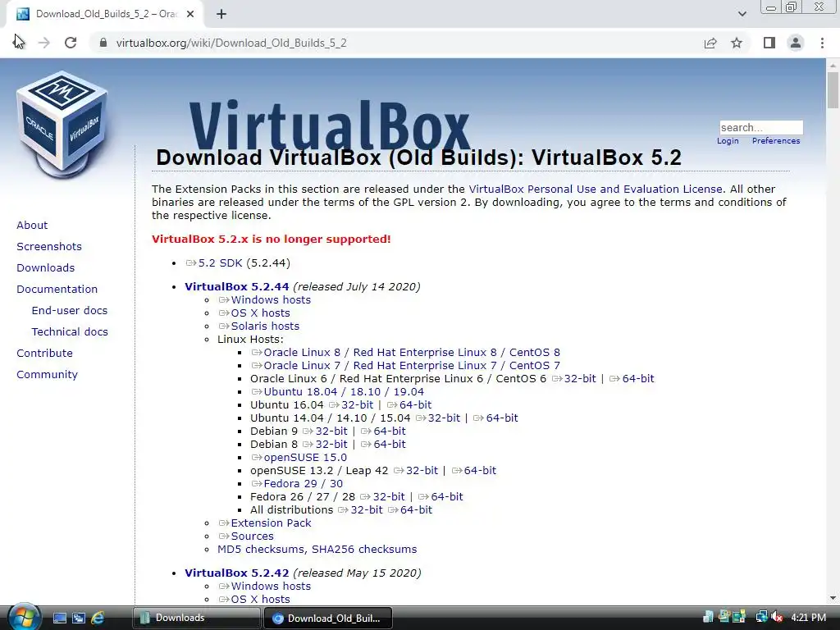Viewport: 840px width, 630px height.
Task: Launch Internet Explorer from quick launch
Action: [98, 618]
